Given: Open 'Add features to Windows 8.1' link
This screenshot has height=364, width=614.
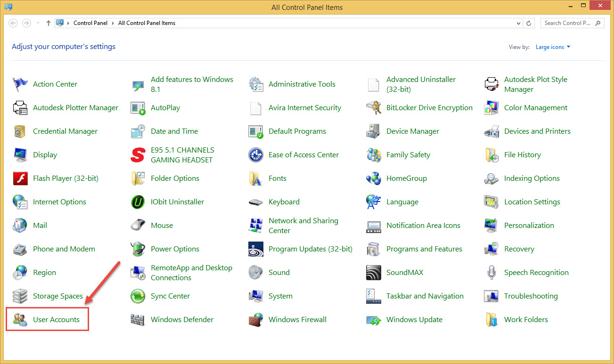Looking at the screenshot, I should click(192, 84).
